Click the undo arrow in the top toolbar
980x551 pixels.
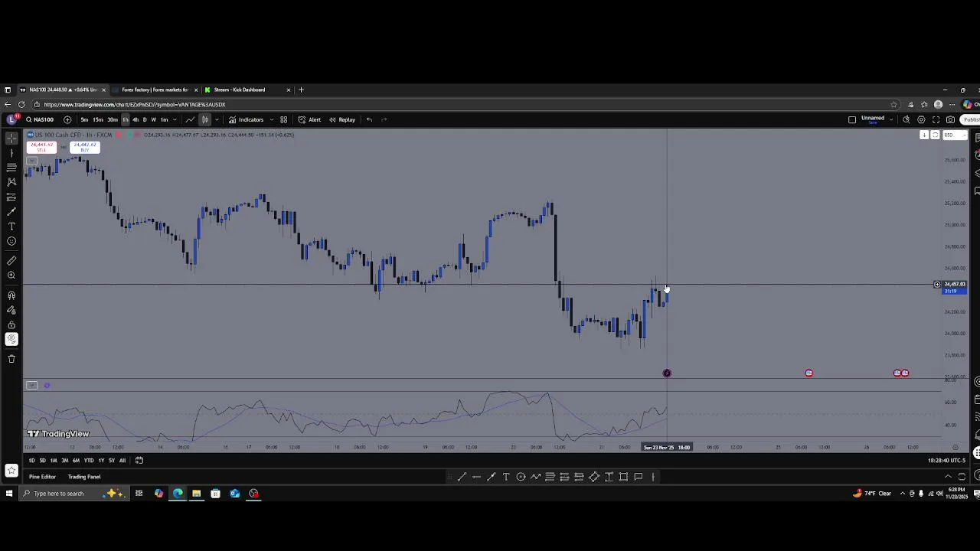click(369, 119)
